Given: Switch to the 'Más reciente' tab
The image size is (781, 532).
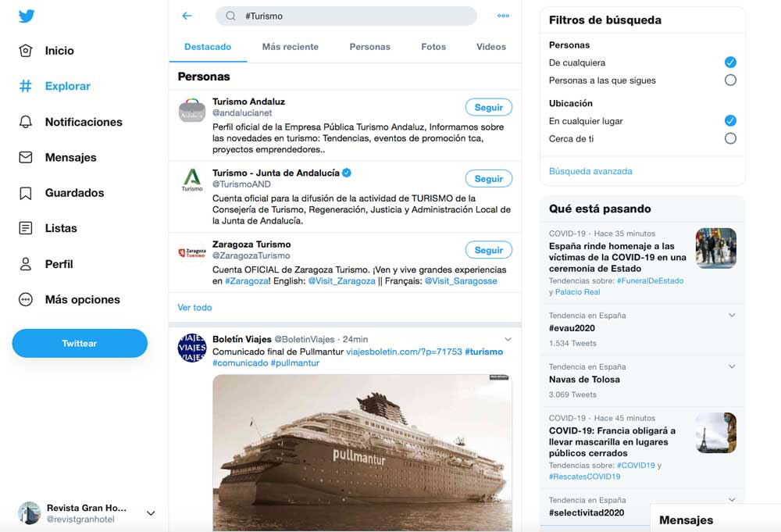Looking at the screenshot, I should (290, 47).
